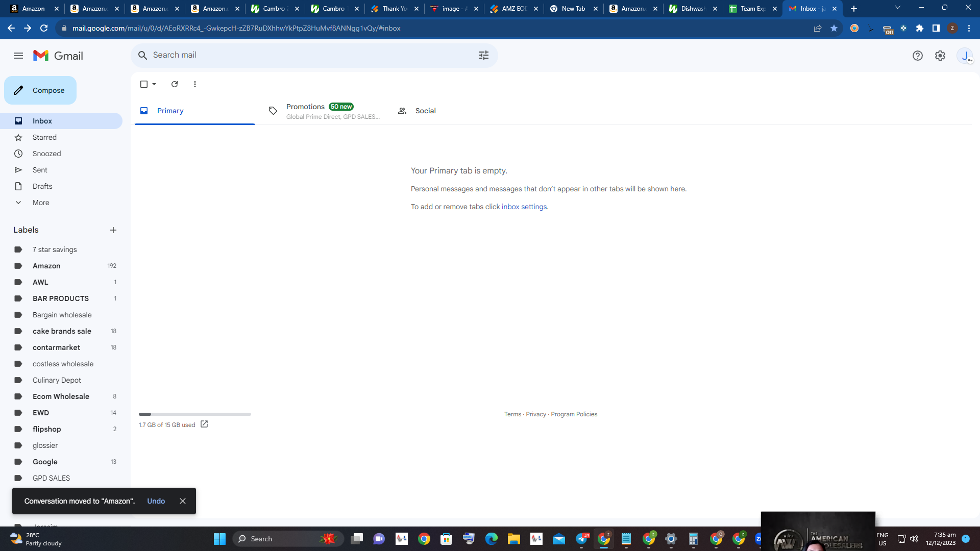Open a new Chrome tab

tap(854, 9)
